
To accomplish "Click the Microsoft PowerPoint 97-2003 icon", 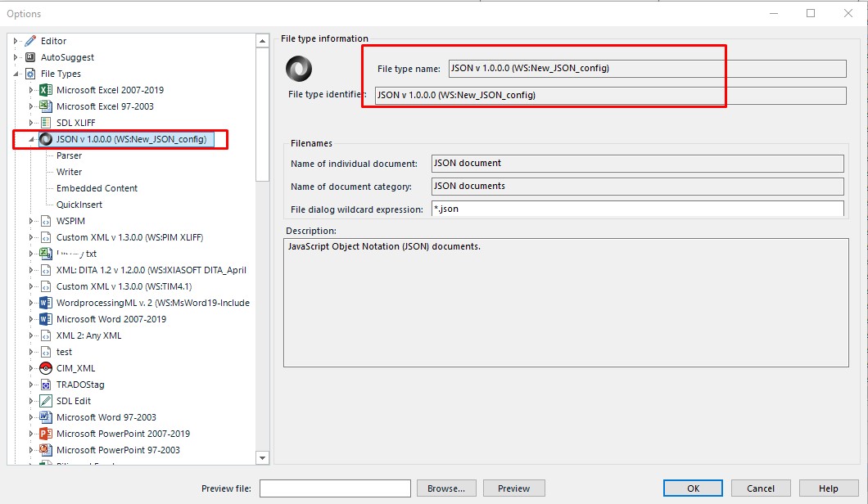I will [46, 450].
